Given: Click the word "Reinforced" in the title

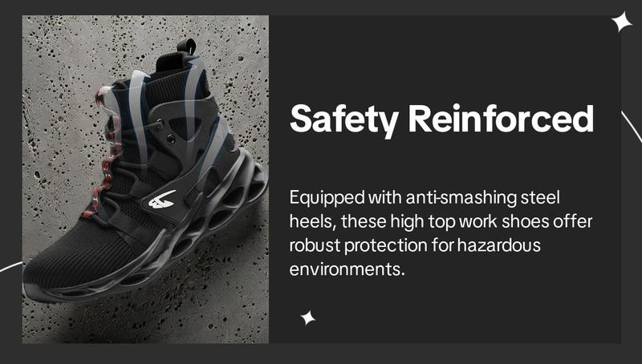Looking at the screenshot, I should [x=501, y=118].
